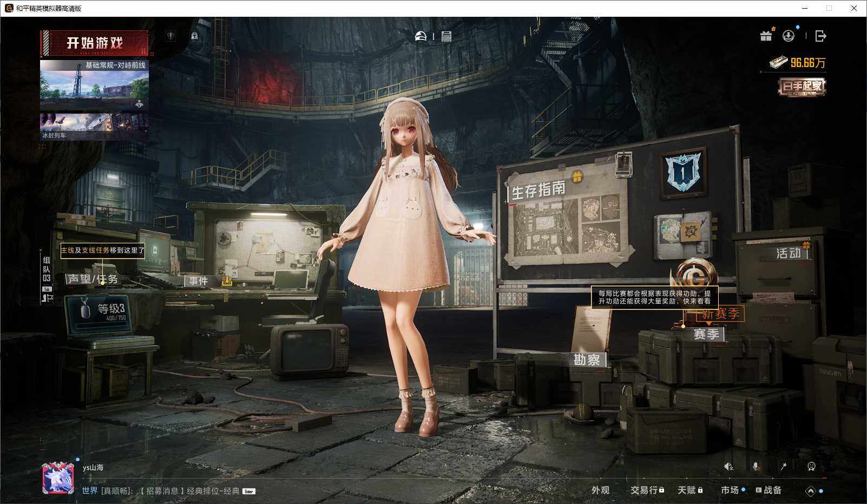Minimize the 和平精英模拟器高清版 window
The height and width of the screenshot is (504, 867).
pyautogui.click(x=805, y=8)
